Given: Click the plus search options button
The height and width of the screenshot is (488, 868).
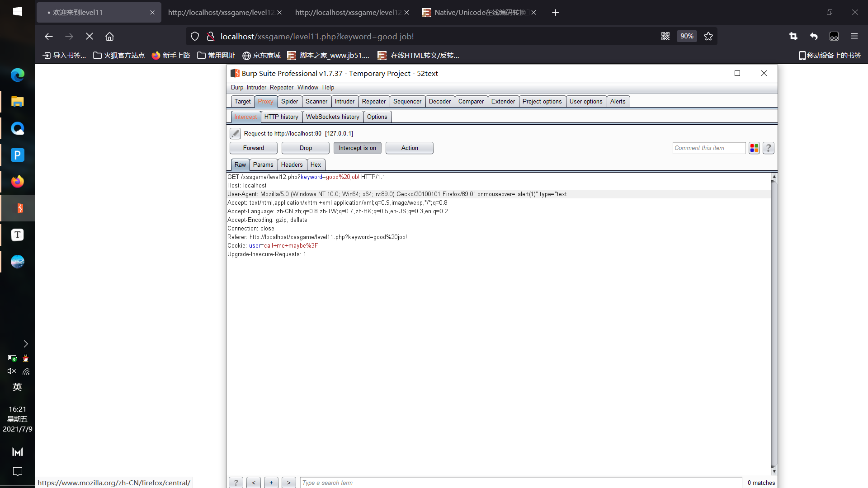Looking at the screenshot, I should [271, 483].
